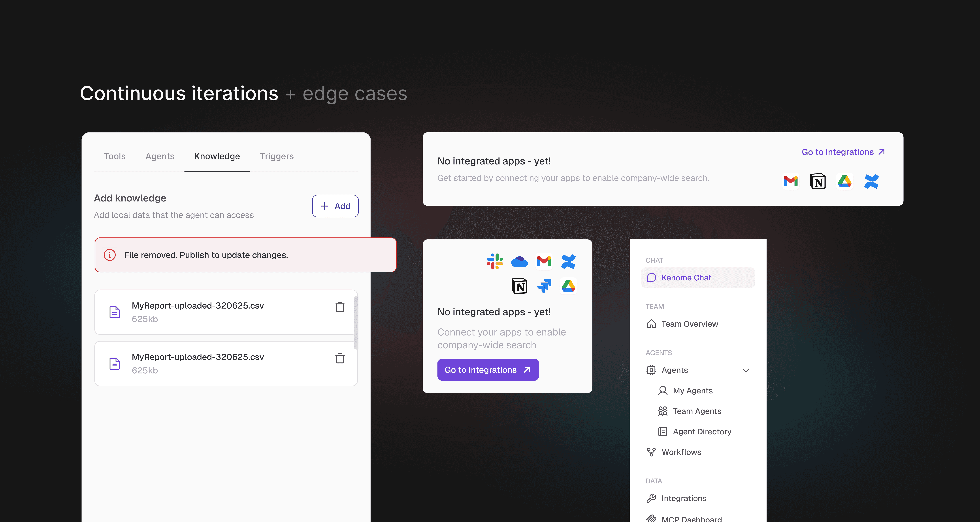Open Workflows in the sidebar
This screenshot has width=980, height=522.
coord(681,452)
